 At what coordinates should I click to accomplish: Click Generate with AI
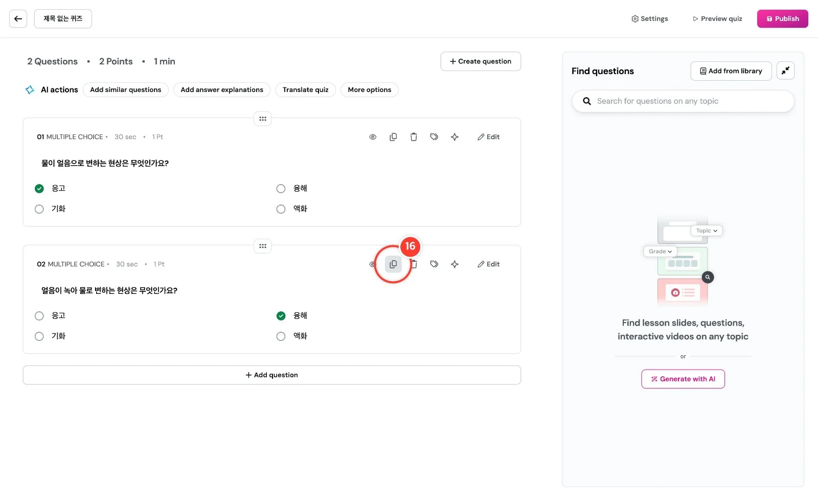coord(683,379)
